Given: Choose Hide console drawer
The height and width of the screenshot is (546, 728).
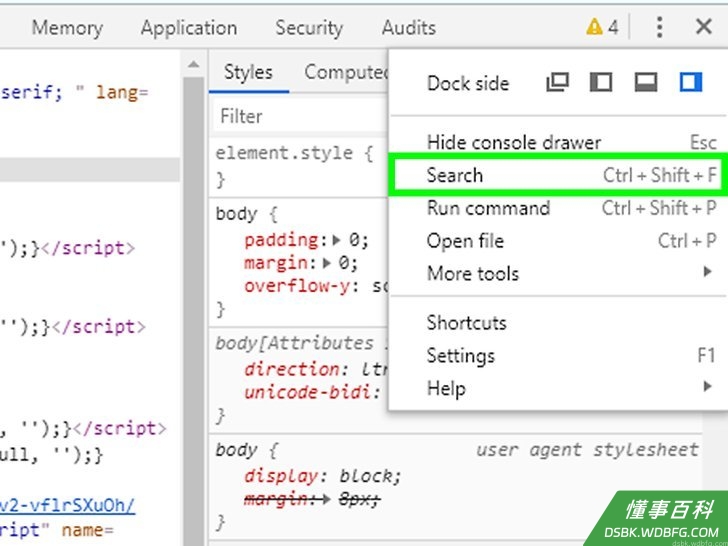Looking at the screenshot, I should pyautogui.click(x=557, y=143).
